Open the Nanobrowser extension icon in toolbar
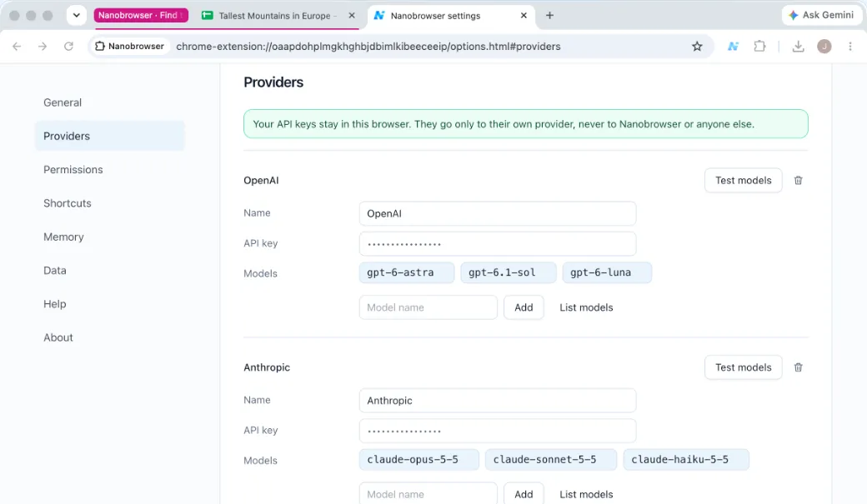The height and width of the screenshot is (504, 867). [733, 47]
